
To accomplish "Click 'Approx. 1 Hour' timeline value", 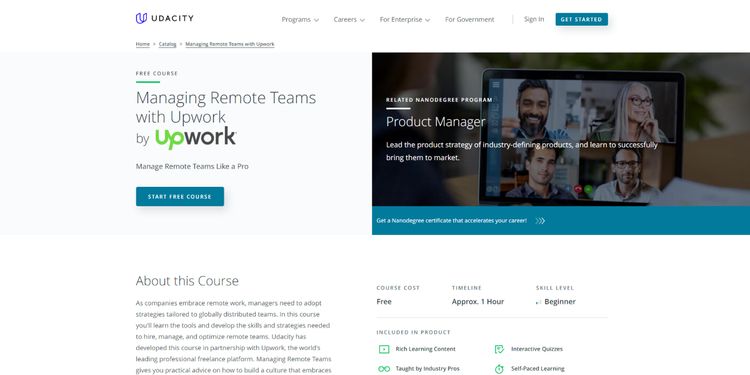I will (x=478, y=302).
